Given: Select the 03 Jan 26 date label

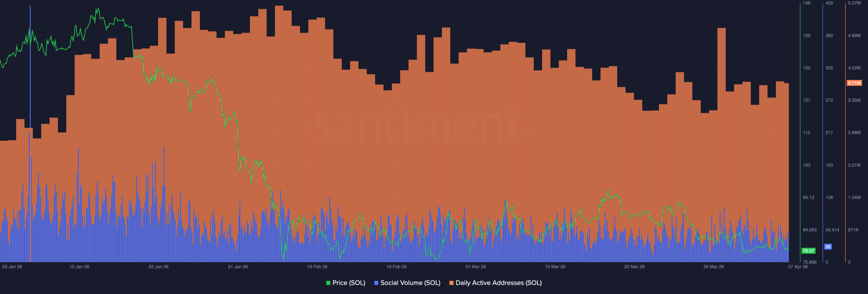Looking at the screenshot, I should pyautogui.click(x=12, y=267).
